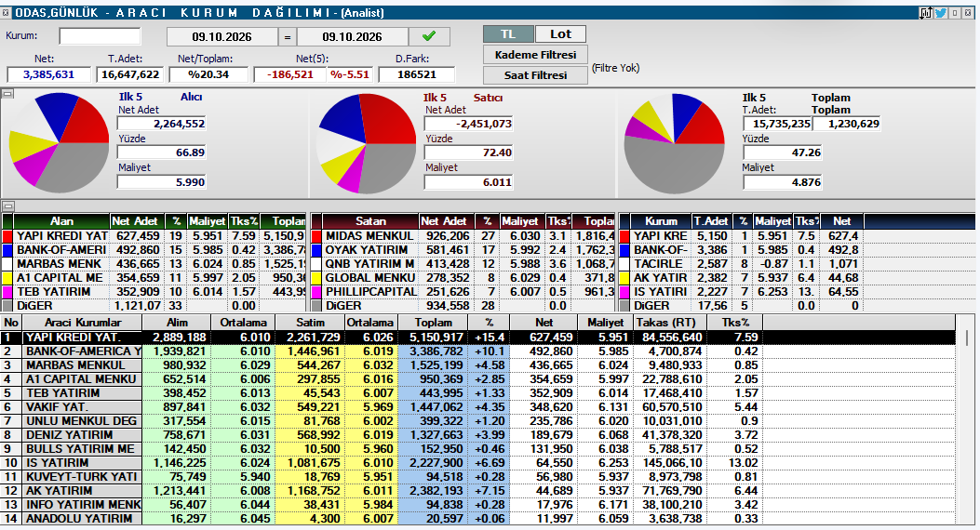
Task: Click gray swatch beside DiGER in Satan table
Action: 316,306
